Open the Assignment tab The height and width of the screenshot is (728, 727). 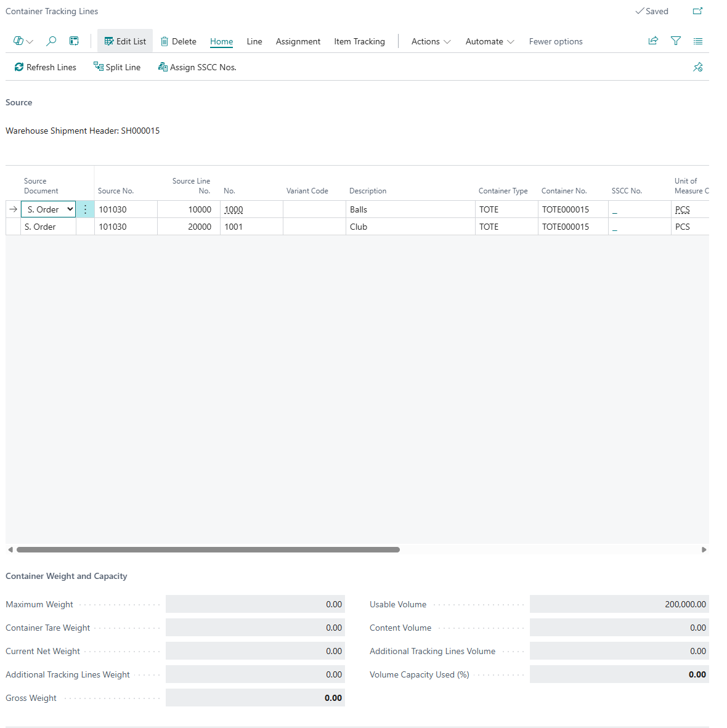(298, 41)
